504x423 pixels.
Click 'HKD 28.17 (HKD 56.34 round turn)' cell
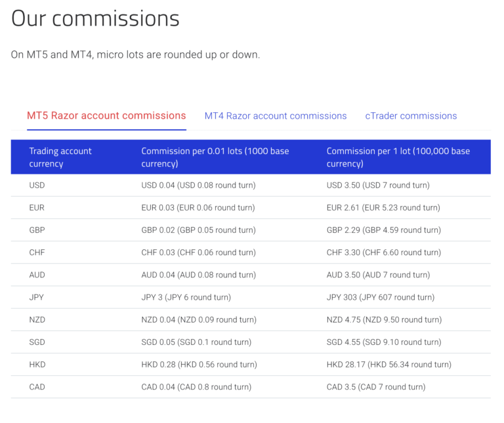tap(389, 365)
